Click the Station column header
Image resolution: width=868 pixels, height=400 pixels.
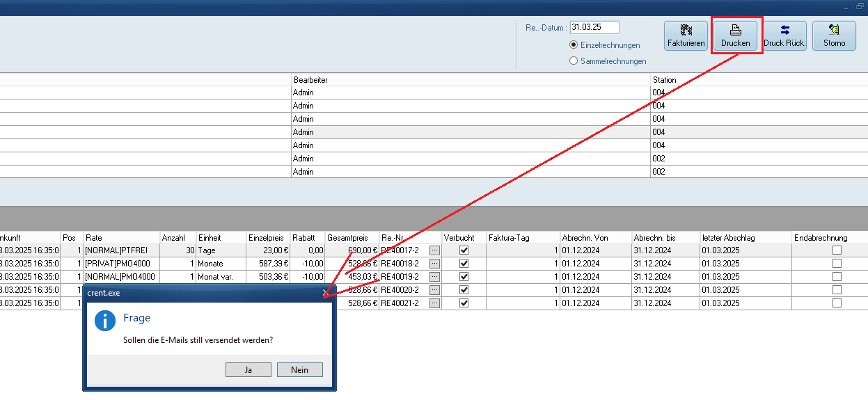point(759,80)
